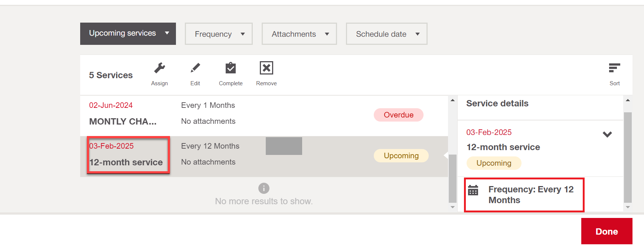Open the Upcoming services dropdown
Image resolution: width=644 pixels, height=245 pixels.
coord(128,34)
